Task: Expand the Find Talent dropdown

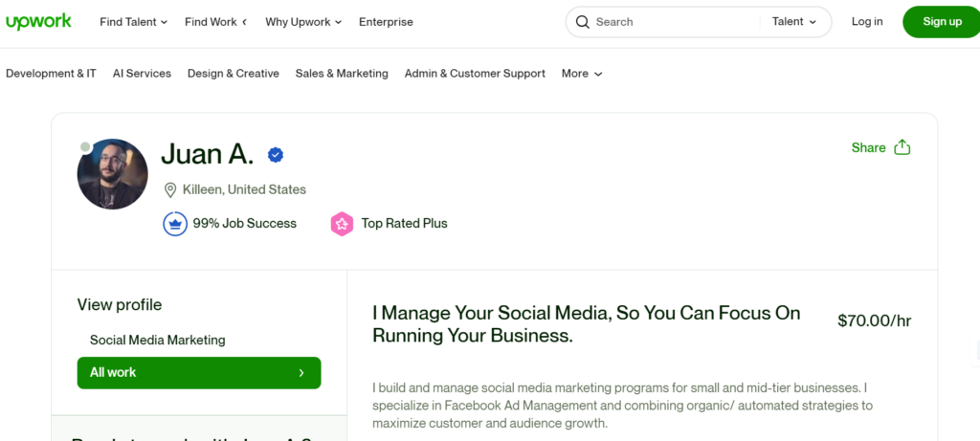Action: (x=133, y=22)
